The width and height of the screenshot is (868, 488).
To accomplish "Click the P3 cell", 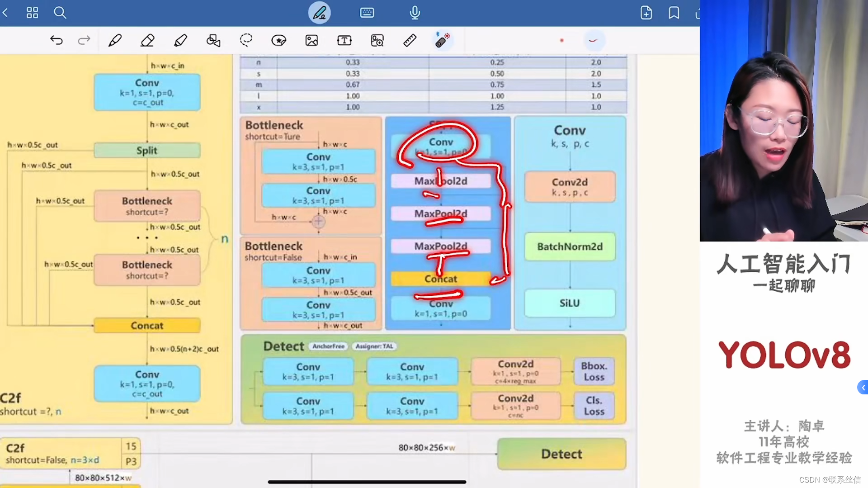I will (131, 461).
